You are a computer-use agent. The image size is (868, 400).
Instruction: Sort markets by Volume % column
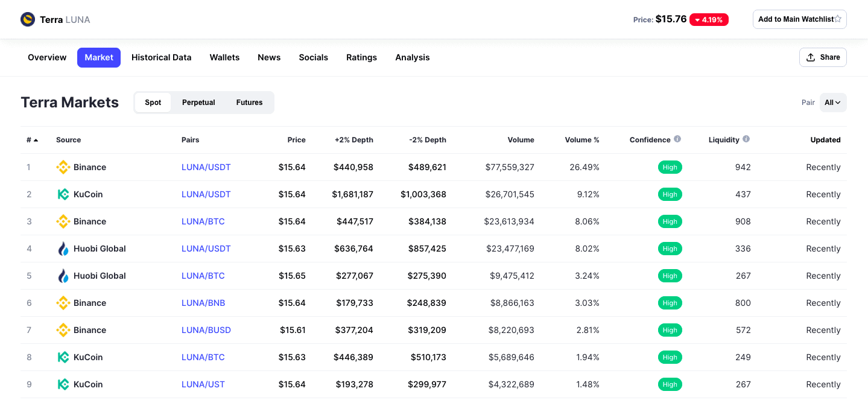coord(582,140)
